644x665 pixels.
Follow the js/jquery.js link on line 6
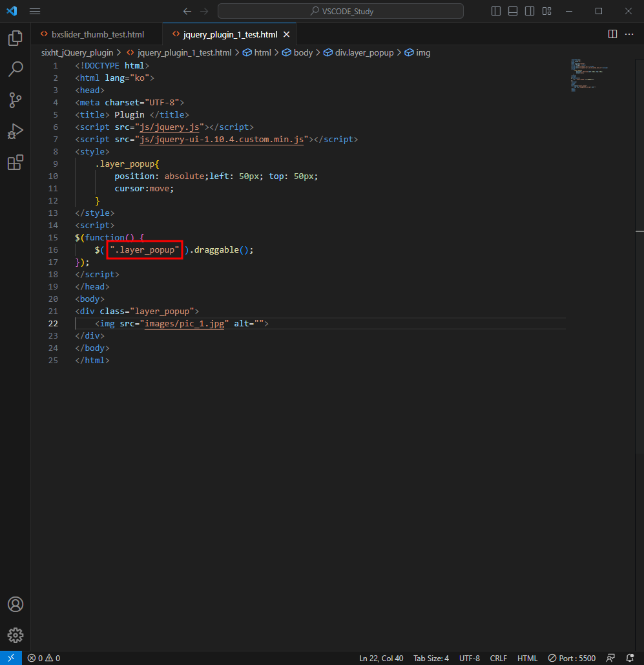[170, 127]
